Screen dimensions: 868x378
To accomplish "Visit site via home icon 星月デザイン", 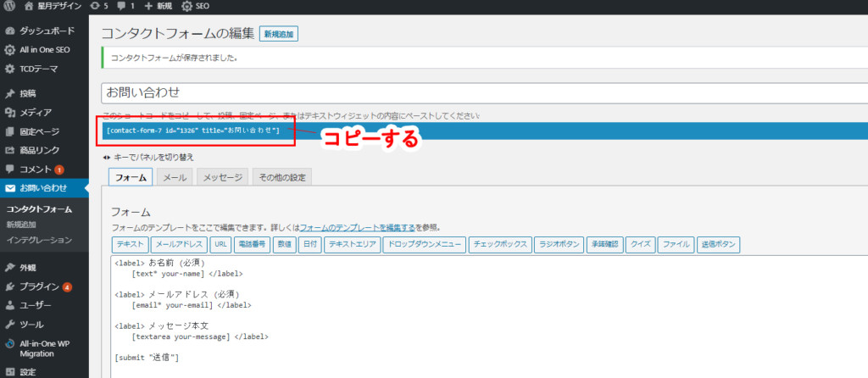I will (30, 7).
